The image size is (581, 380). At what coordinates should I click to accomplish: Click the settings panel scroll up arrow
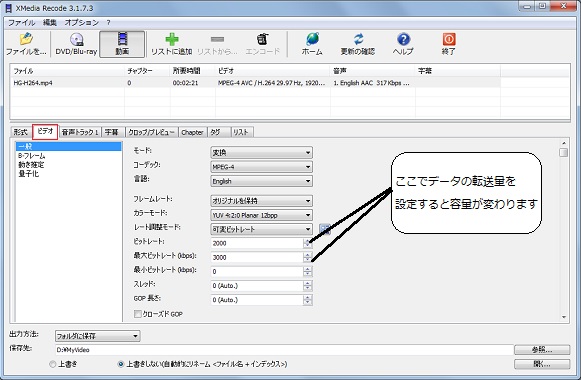[x=564, y=143]
